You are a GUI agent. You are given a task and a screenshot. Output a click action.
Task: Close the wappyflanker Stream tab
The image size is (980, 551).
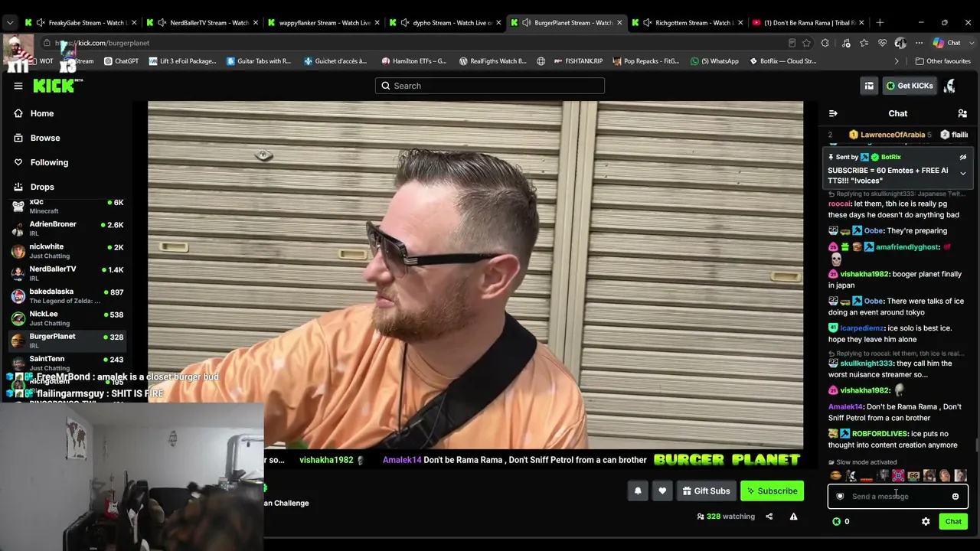coord(377,23)
